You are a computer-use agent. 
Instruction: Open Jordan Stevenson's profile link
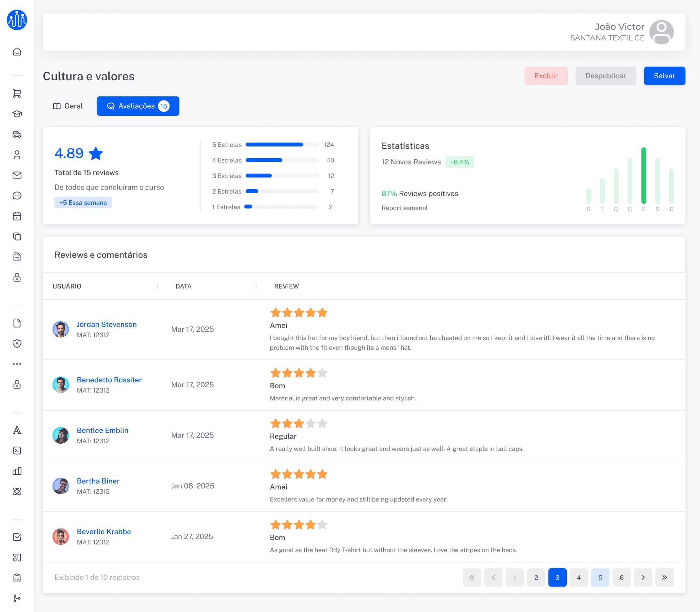[x=107, y=325]
